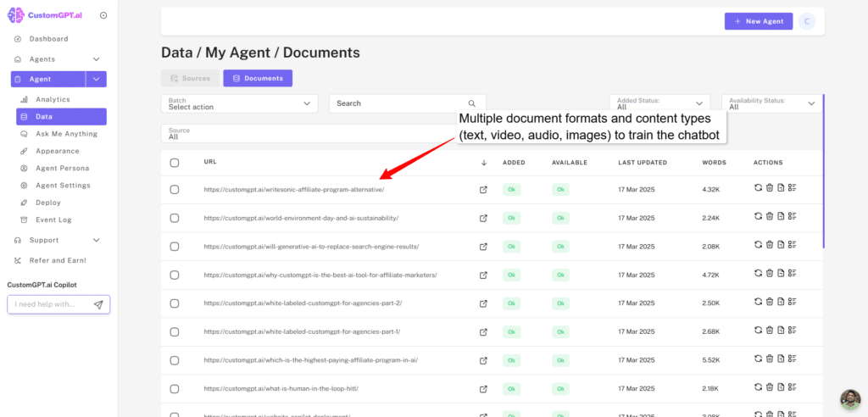Image resolution: width=868 pixels, height=417 pixels.
Task: Select the white-labeled agencies part-2 checkbox
Action: 175,303
